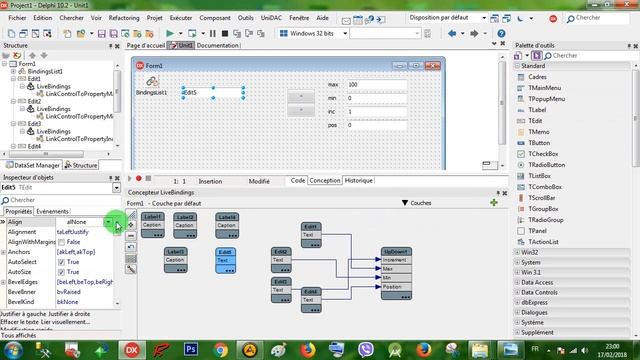Select the Edit5 node in LiveBindings designer
Viewport: 640px width, 360px height.
click(225, 260)
